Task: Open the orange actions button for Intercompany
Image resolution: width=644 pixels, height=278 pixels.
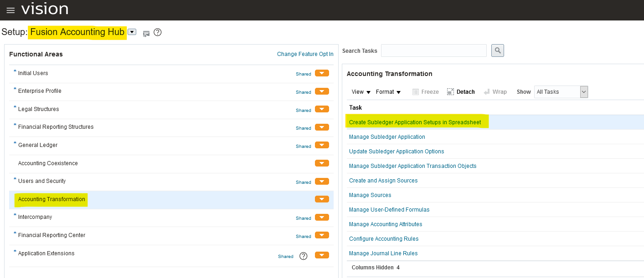Action: click(x=322, y=217)
